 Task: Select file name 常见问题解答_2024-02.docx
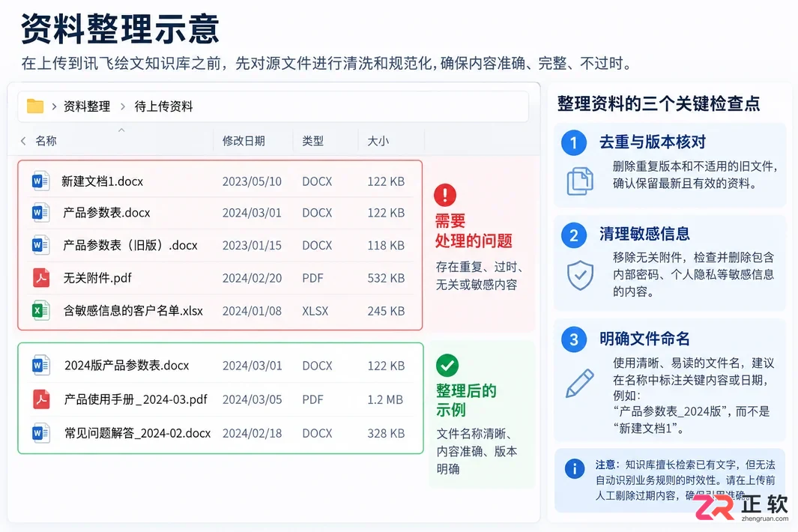tap(137, 433)
